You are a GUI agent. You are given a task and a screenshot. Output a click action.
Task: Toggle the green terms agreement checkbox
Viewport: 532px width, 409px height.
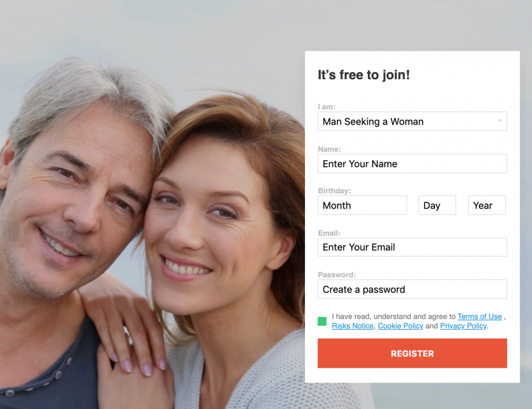click(322, 321)
